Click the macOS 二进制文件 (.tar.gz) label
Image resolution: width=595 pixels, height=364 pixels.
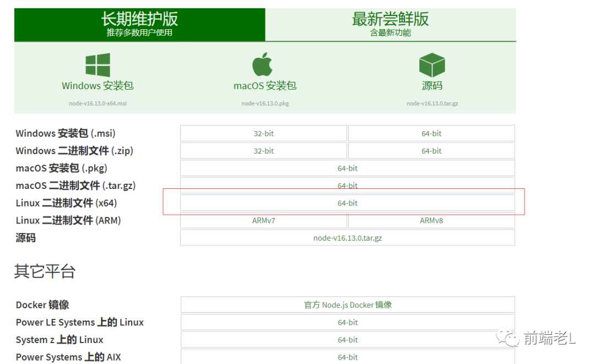(75, 186)
